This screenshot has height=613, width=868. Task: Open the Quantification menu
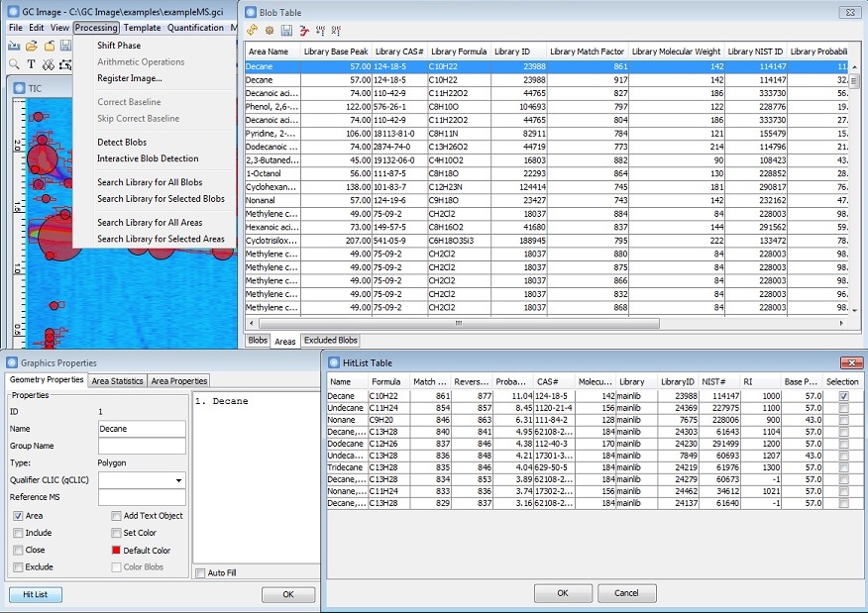click(x=195, y=28)
